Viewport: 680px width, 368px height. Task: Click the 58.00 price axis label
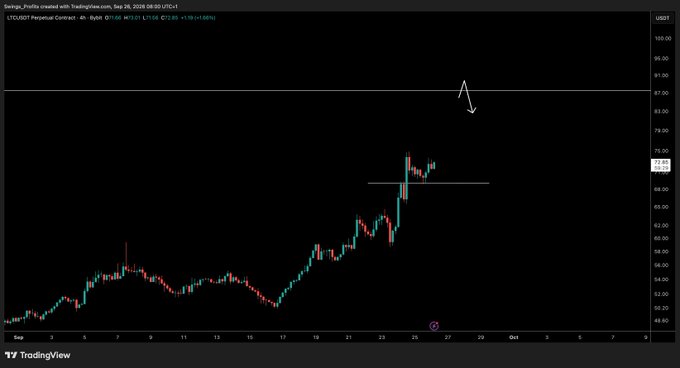(x=662, y=251)
